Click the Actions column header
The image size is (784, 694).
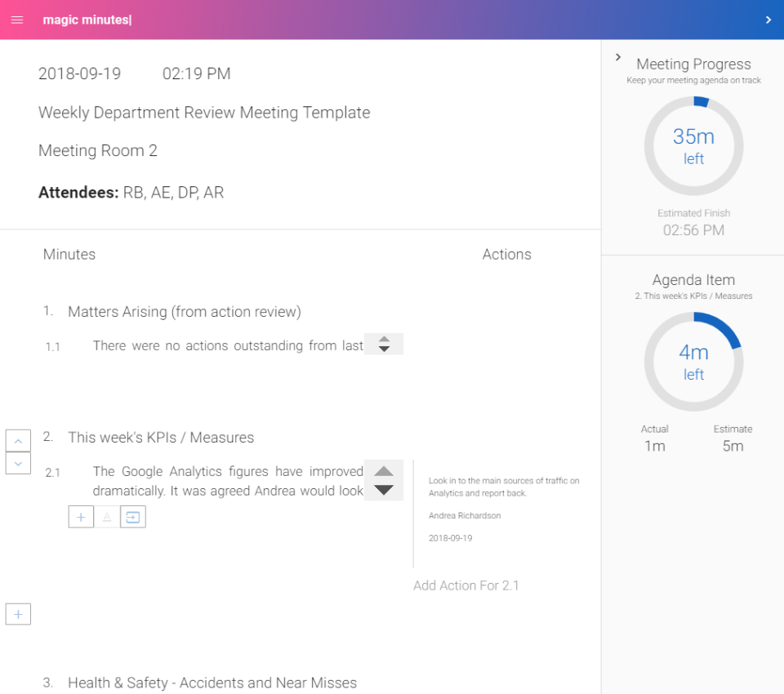click(506, 255)
